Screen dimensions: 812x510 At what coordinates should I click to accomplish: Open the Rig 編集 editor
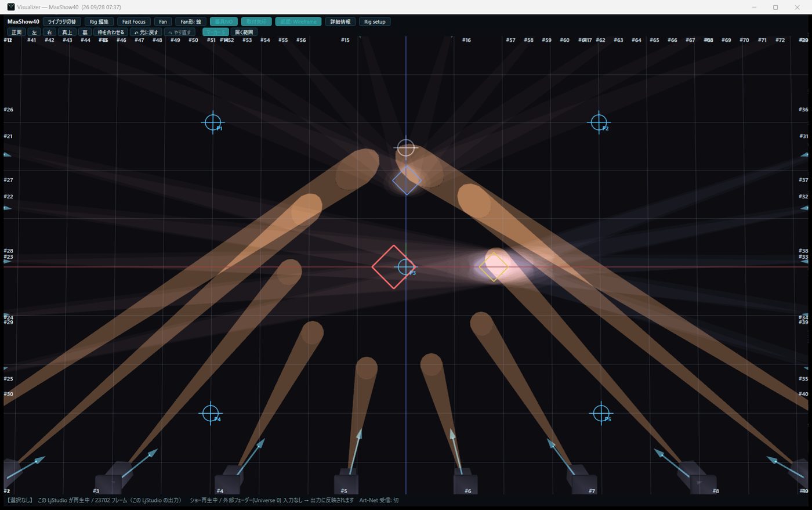(x=99, y=21)
